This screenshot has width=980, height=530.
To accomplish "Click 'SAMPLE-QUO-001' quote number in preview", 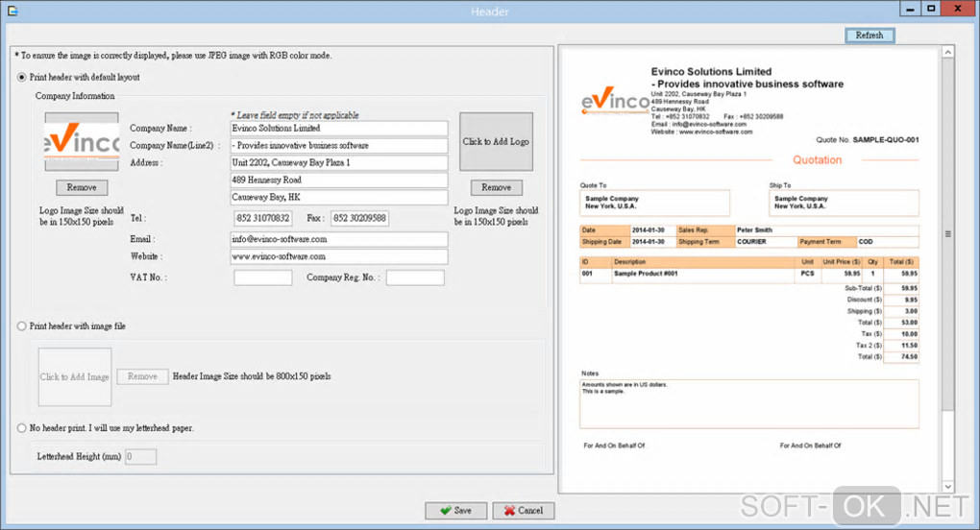I will tap(886, 140).
